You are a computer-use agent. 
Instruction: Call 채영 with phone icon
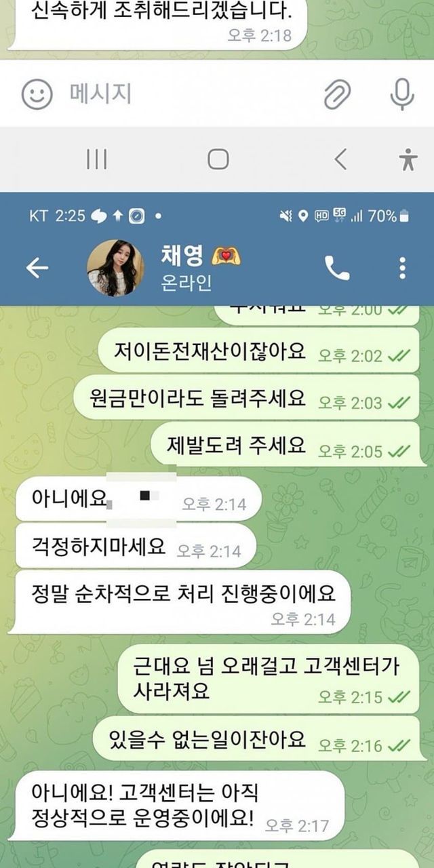point(337,269)
